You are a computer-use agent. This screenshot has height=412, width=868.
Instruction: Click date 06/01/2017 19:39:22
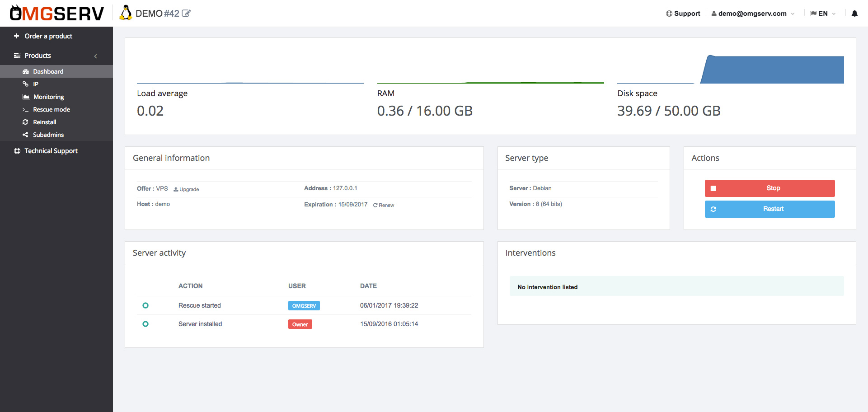click(x=389, y=305)
